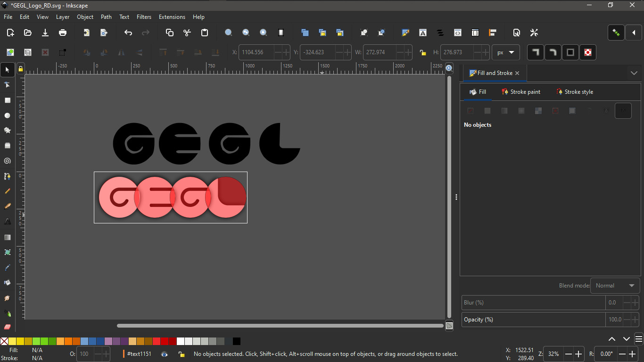Close the Fill and Stroke tab
The width and height of the screenshot is (644, 362).
pyautogui.click(x=517, y=73)
